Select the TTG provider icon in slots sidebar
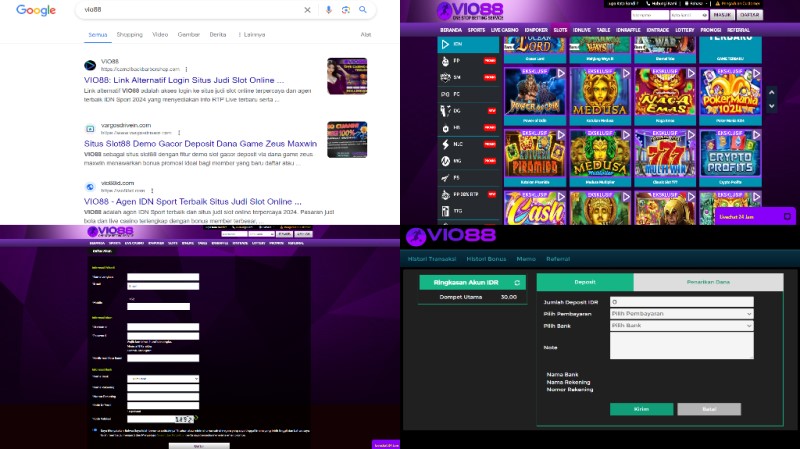Image resolution: width=800 pixels, height=449 pixels. point(445,211)
